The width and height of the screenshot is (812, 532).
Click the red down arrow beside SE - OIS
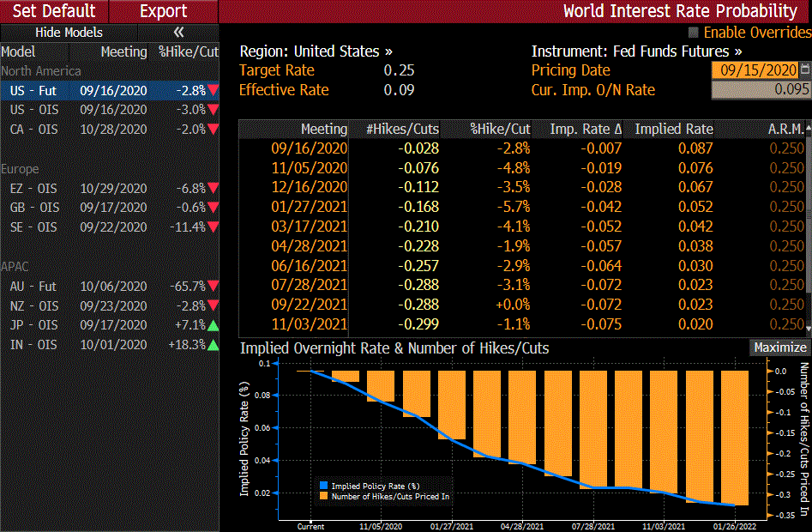[213, 227]
